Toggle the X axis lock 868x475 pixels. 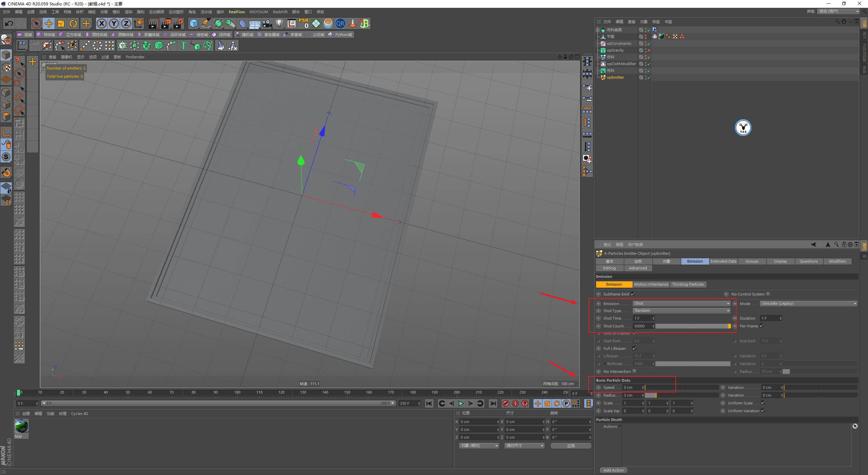101,23
